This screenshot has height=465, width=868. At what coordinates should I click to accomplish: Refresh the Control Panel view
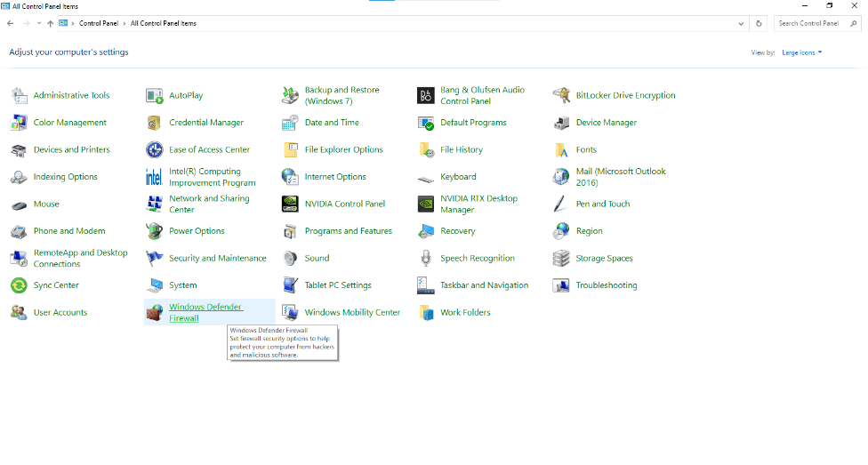tap(759, 23)
